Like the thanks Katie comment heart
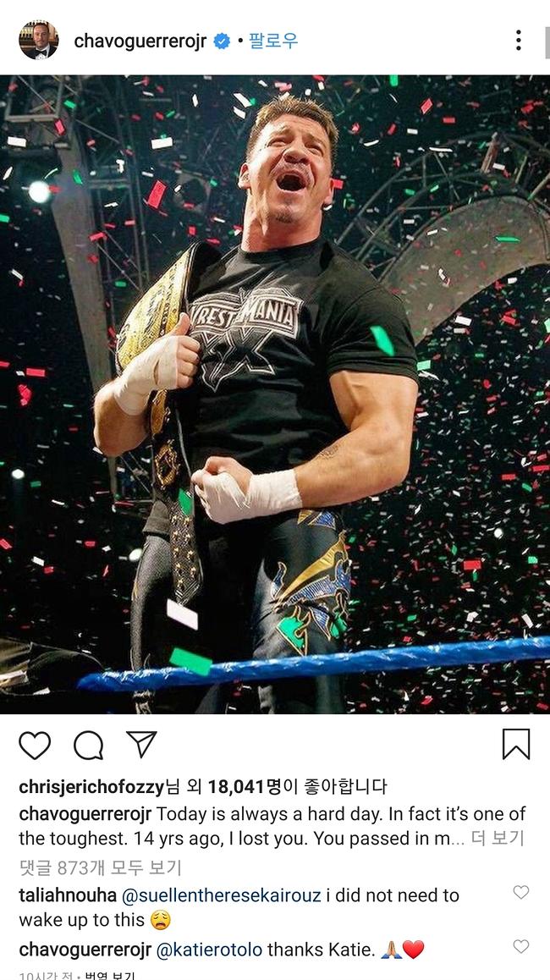This screenshot has height=980, width=550. coord(520,946)
